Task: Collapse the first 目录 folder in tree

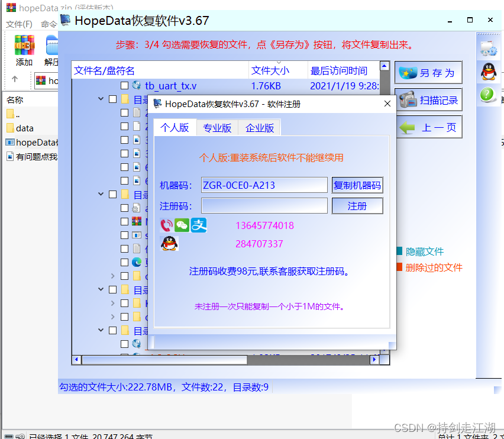Action: (101, 99)
